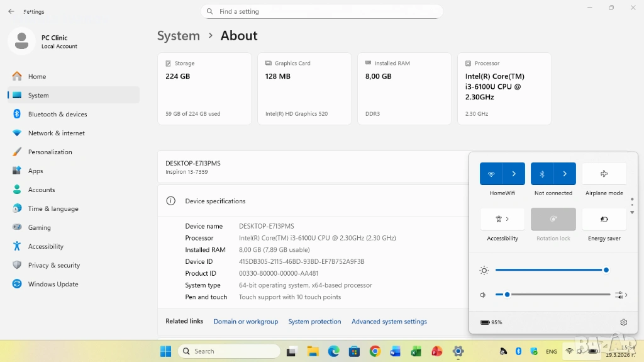
Task: Click the Find a setting search box
Action: tap(322, 11)
